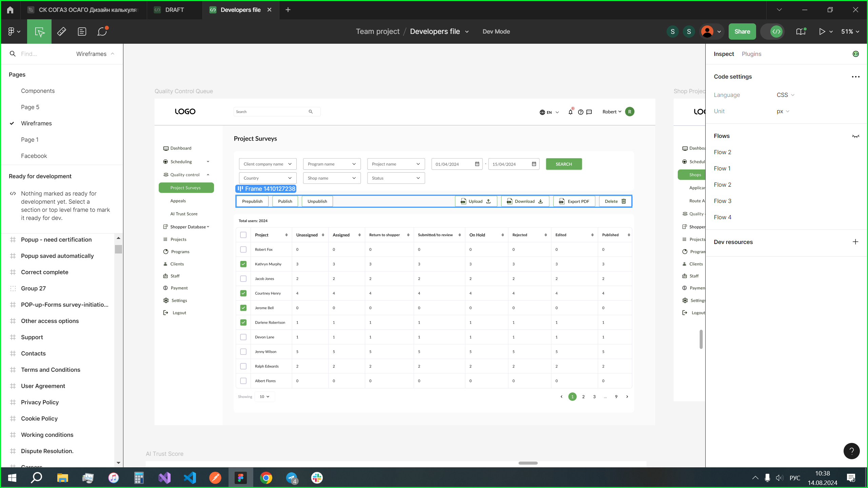Open the libraries book icon

801,32
